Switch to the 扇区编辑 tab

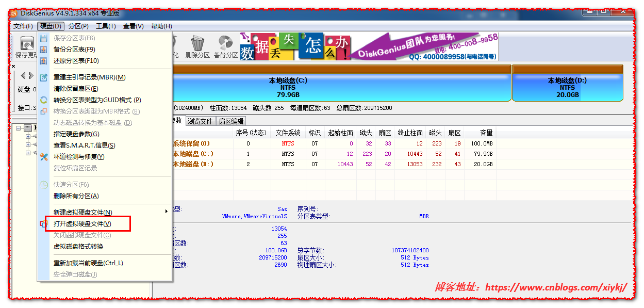tap(231, 121)
